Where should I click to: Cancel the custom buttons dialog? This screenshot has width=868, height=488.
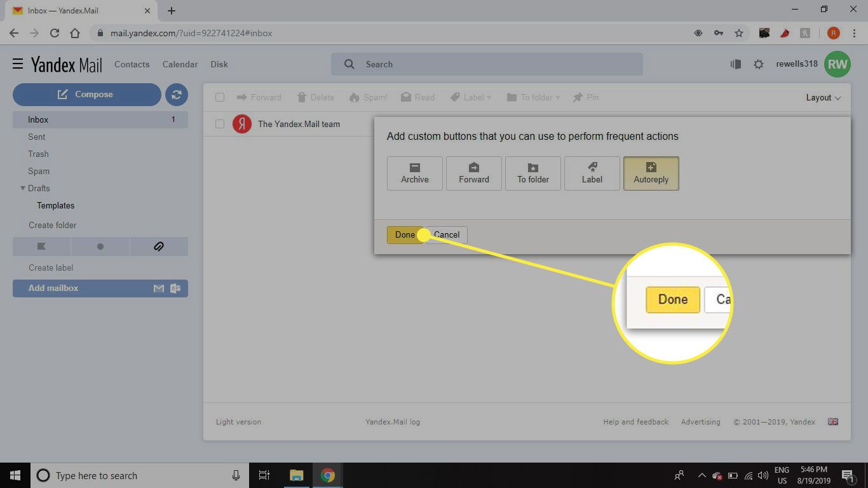point(447,234)
